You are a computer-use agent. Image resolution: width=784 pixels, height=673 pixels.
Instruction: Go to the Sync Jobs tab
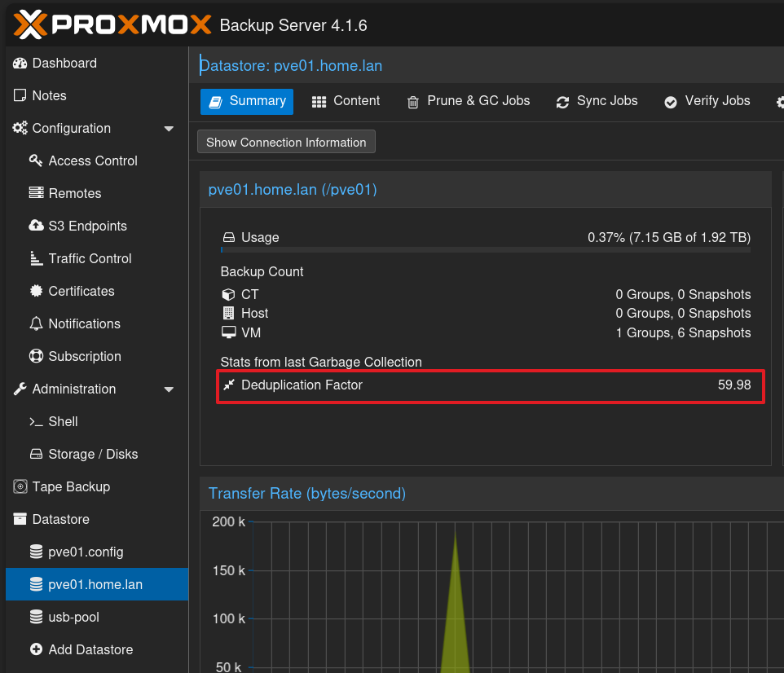pyautogui.click(x=597, y=101)
